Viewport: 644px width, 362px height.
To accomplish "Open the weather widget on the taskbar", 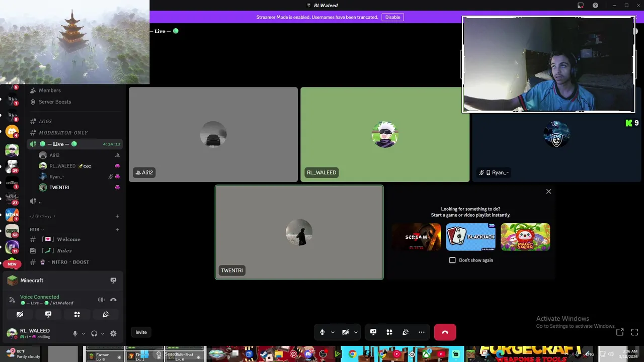I will (x=23, y=354).
